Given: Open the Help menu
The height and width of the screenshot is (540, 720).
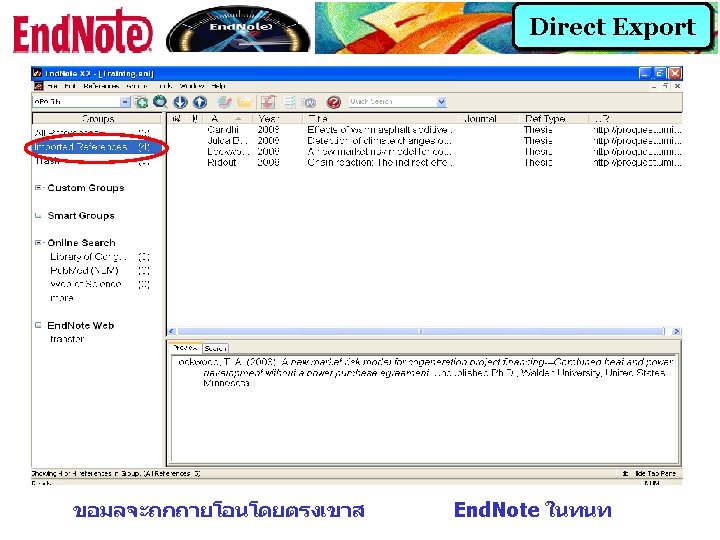Looking at the screenshot, I should coord(219,86).
